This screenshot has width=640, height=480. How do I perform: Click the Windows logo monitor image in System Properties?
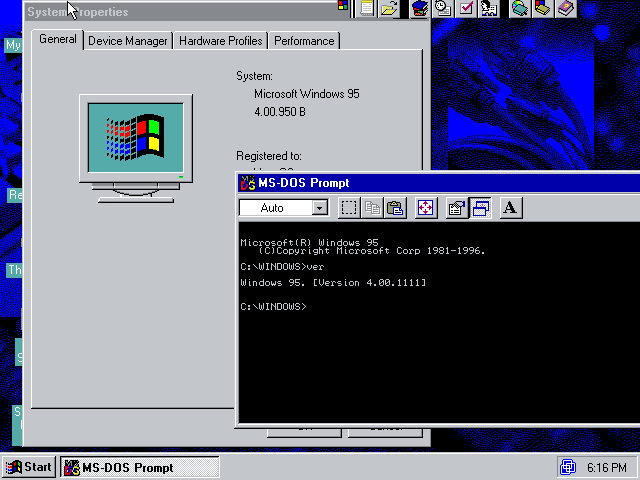click(136, 149)
